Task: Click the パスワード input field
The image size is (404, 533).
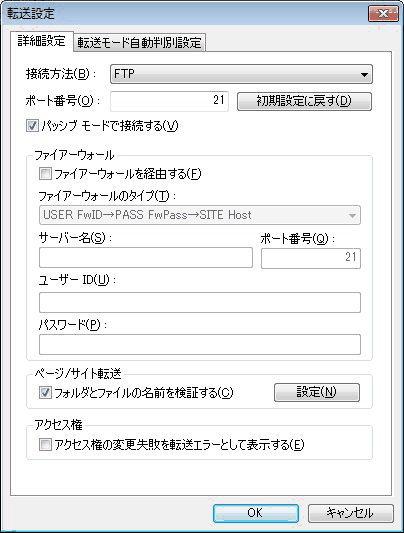Action: pyautogui.click(x=200, y=344)
